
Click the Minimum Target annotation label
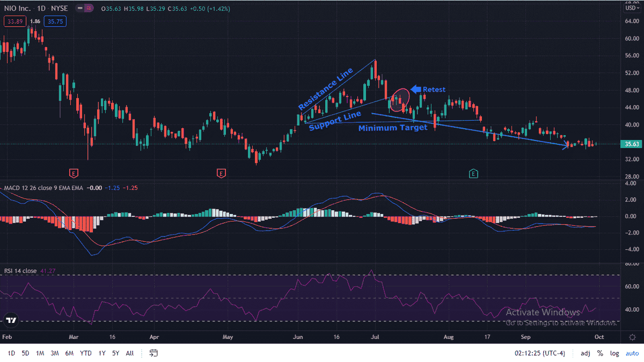[393, 128]
